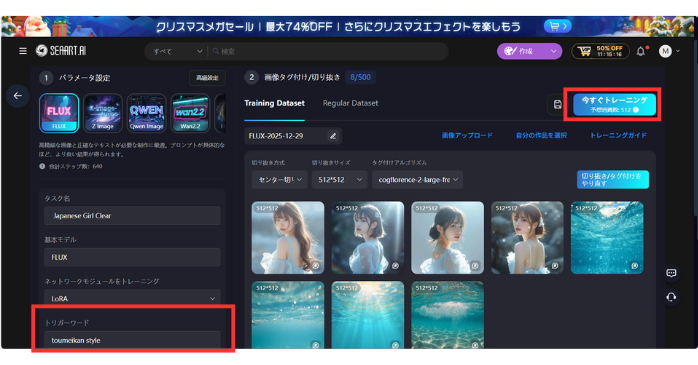Switch to the Training Dataset tab
The width and height of the screenshot is (698, 365).
coord(274,103)
